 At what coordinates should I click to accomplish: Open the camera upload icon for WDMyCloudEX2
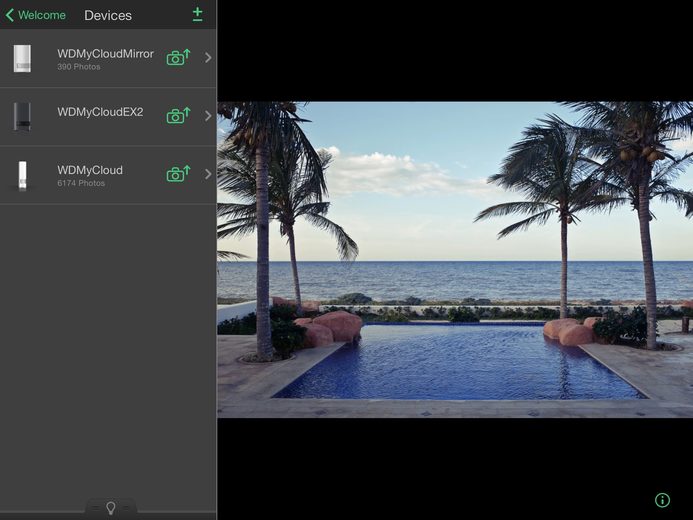(179, 116)
